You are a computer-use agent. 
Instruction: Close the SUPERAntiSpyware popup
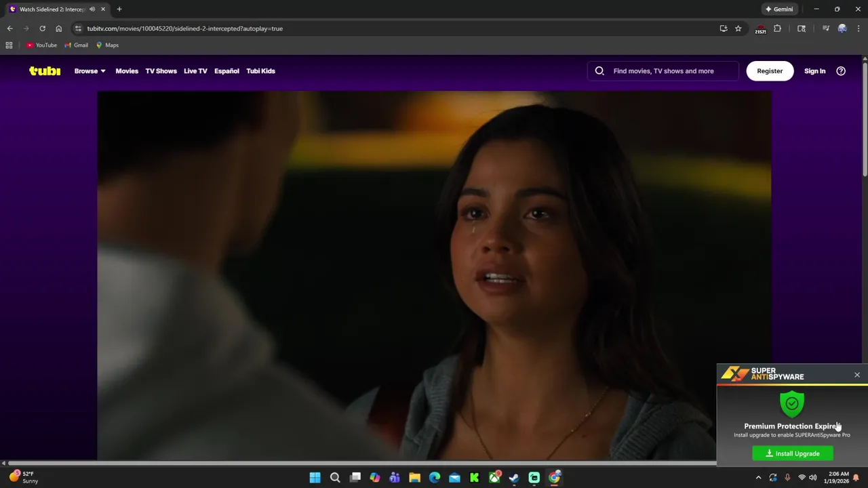click(857, 375)
